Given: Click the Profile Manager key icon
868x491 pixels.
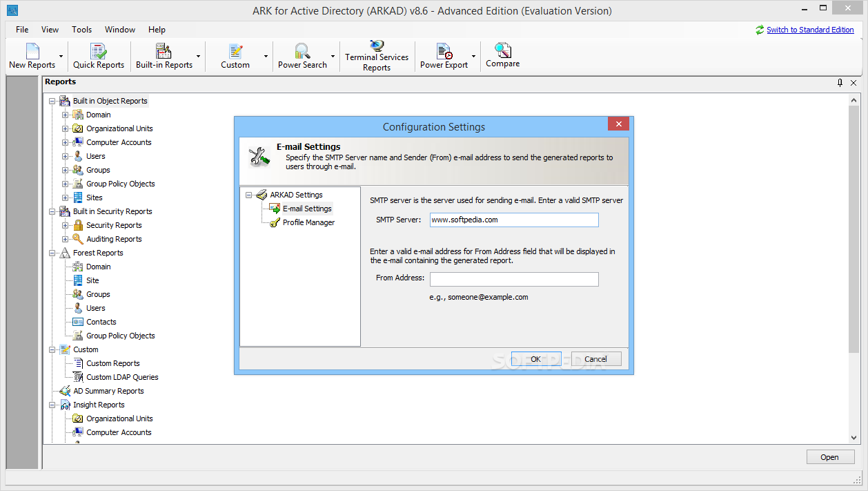Looking at the screenshot, I should coord(275,222).
